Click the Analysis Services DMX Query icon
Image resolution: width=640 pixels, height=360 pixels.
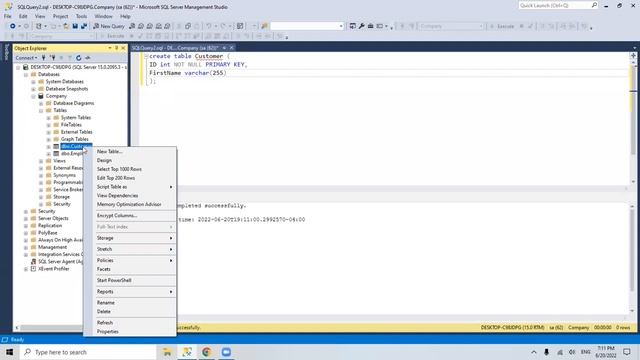pyautogui.click(x=149, y=26)
